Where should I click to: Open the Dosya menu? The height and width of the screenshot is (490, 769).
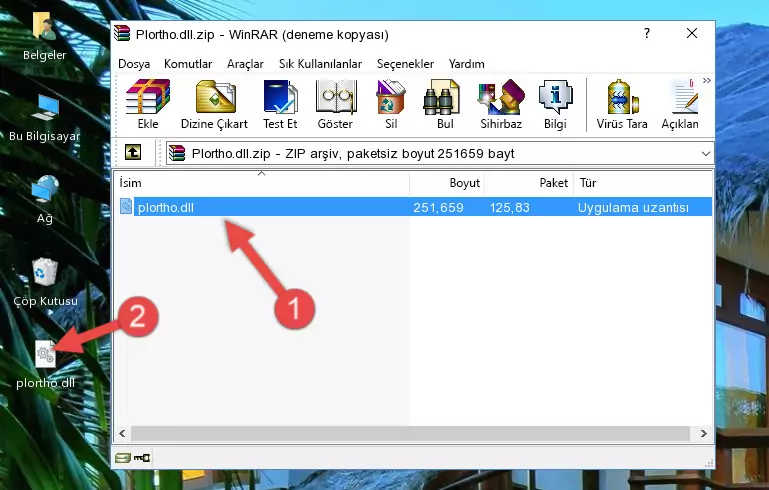click(134, 64)
